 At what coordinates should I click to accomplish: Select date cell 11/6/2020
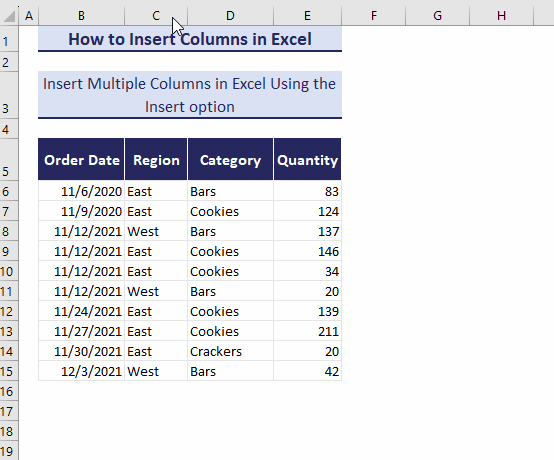(x=81, y=191)
